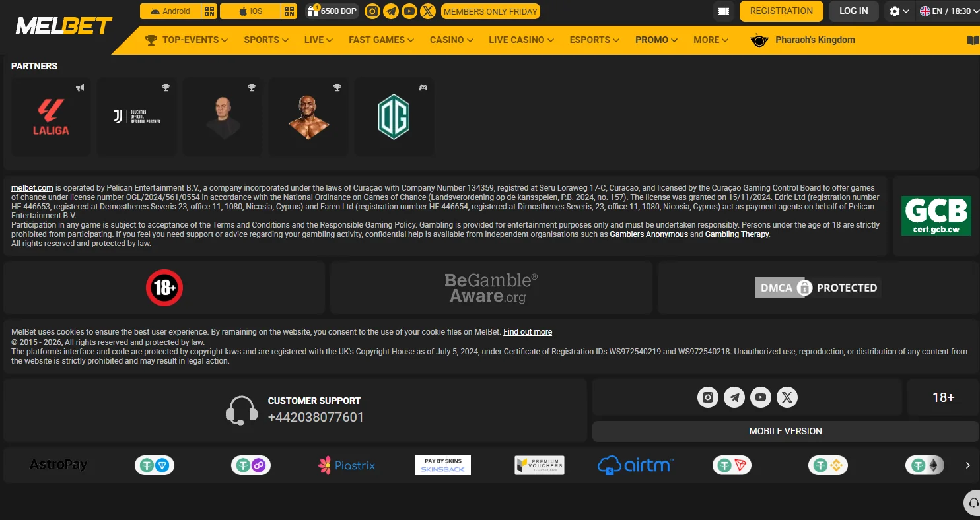Claim the 6500 DOP gift bonus
This screenshot has width=980, height=520.
tap(332, 11)
